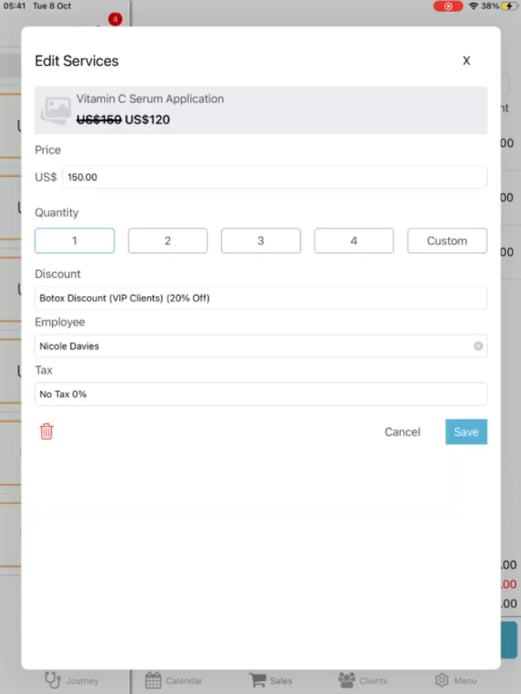Click the Price input field
The height and width of the screenshot is (694, 521).
(274, 177)
